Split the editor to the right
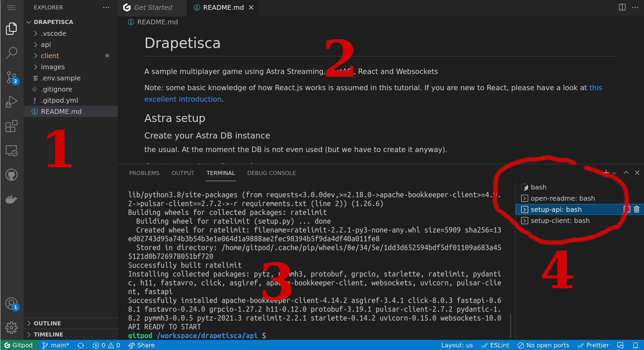Image resolution: width=644 pixels, height=350 pixels. 622,7
